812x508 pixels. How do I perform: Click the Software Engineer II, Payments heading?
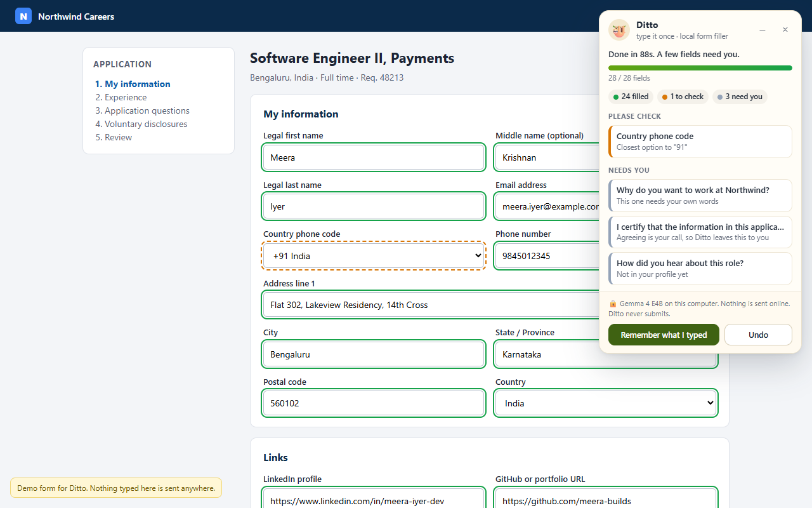tap(352, 58)
